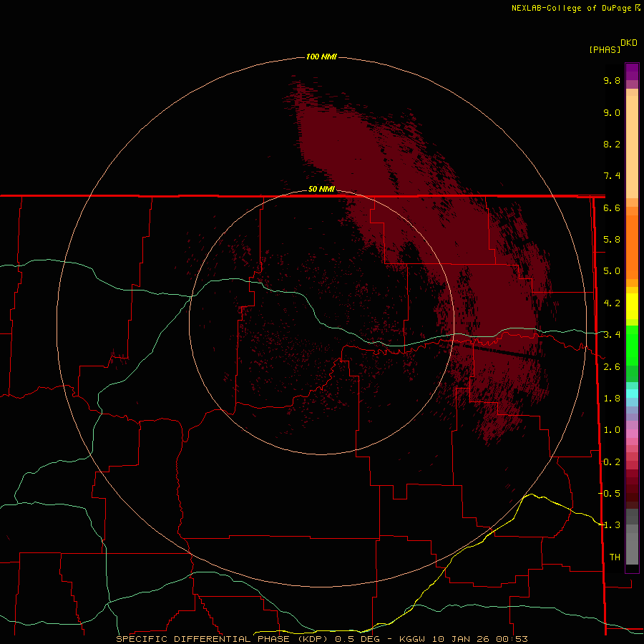Click the 2.6 value on color scale
This screenshot has width=644, height=644.
tap(612, 367)
